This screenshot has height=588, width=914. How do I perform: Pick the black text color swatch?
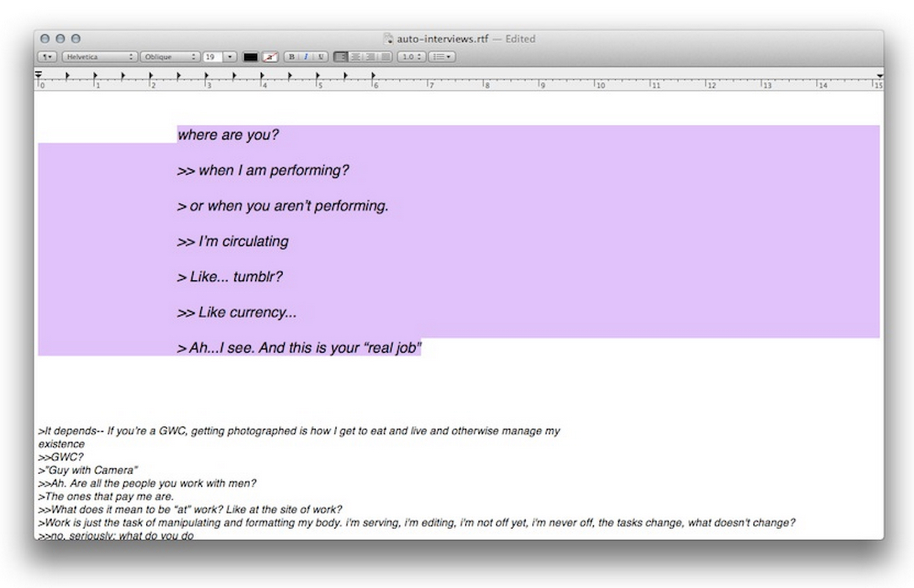[250, 57]
